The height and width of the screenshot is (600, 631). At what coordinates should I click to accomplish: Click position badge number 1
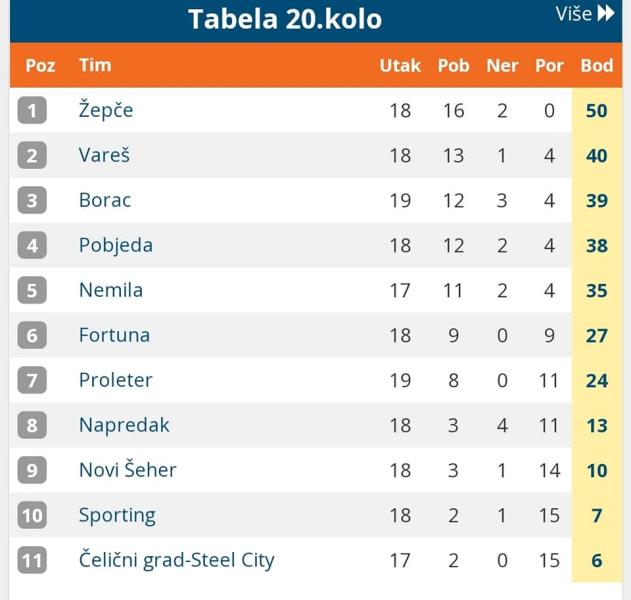(x=32, y=110)
